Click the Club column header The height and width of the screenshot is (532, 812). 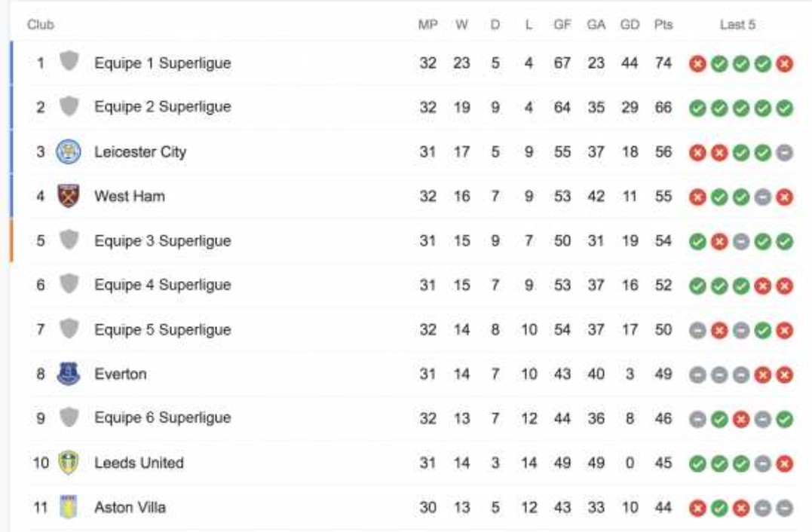pyautogui.click(x=41, y=24)
